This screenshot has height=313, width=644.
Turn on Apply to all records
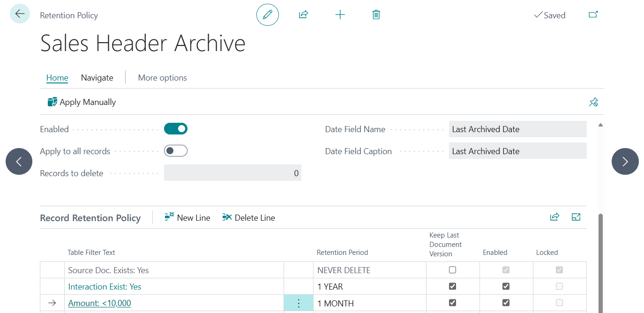point(176,151)
